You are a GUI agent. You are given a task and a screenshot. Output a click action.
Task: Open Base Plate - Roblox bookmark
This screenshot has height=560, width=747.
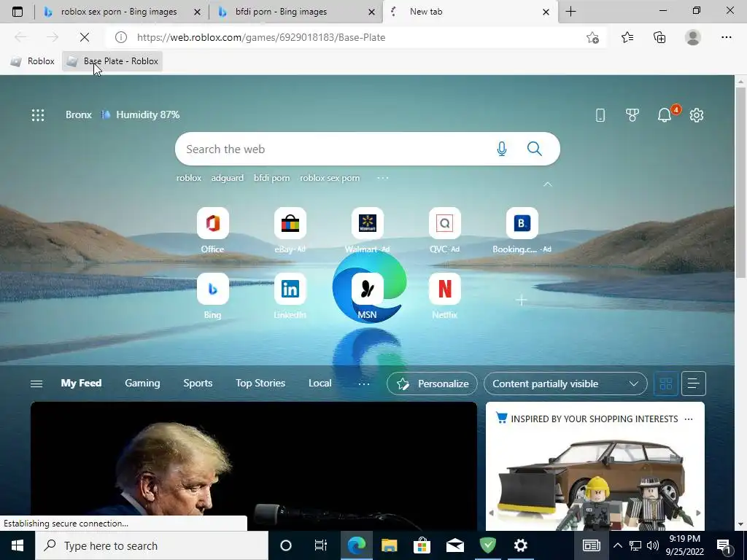coord(112,61)
